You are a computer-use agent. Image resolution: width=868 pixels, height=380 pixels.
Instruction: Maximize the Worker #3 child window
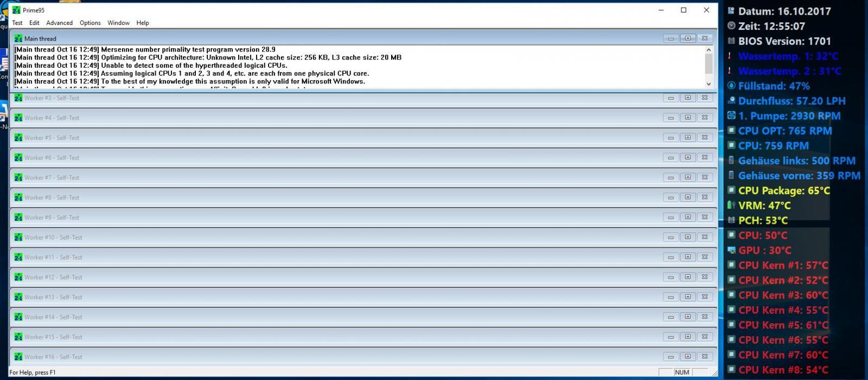(x=688, y=98)
